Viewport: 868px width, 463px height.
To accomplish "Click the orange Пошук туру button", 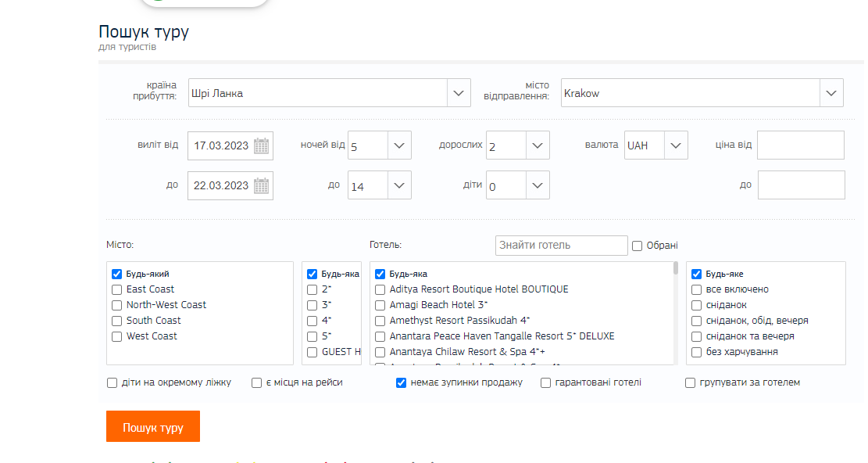I will [153, 426].
